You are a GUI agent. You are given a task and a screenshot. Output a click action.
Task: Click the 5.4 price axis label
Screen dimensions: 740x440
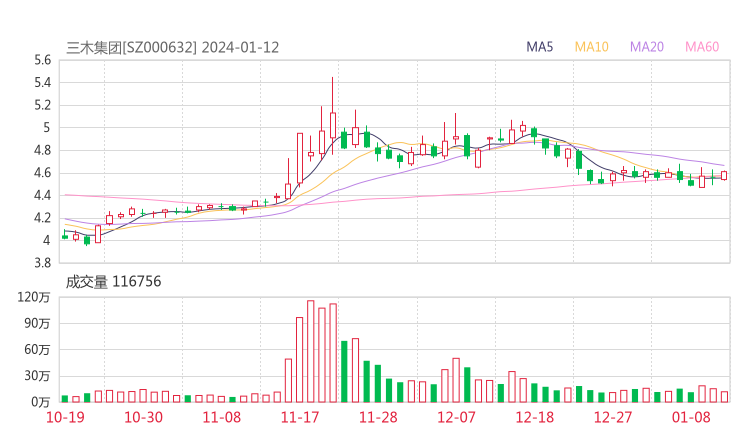point(42,83)
